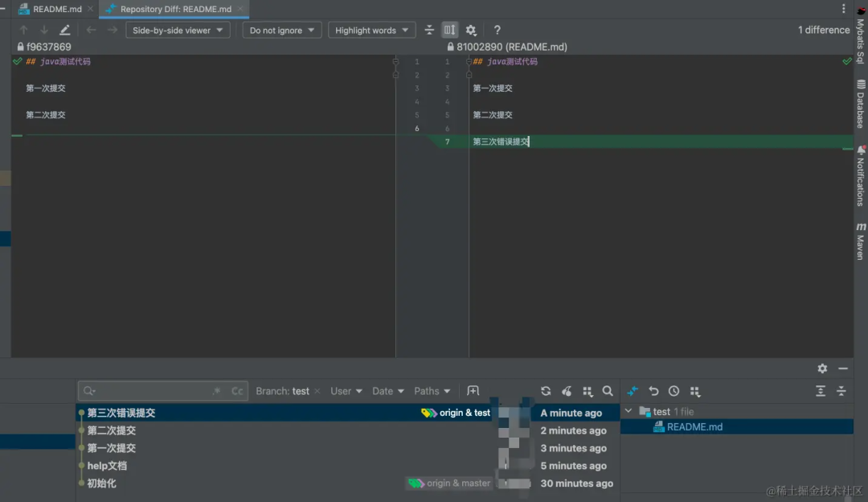
Task: Open Maven tool window
Action: [860, 241]
